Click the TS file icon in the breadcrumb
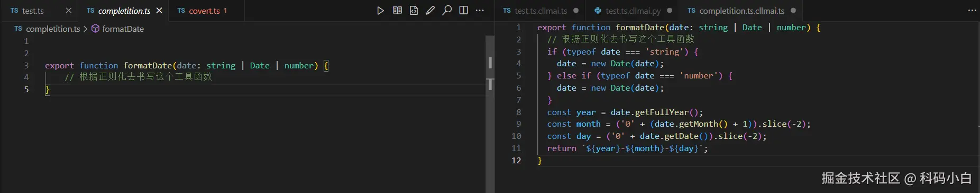Image resolution: width=980 pixels, height=193 pixels. tap(19, 29)
